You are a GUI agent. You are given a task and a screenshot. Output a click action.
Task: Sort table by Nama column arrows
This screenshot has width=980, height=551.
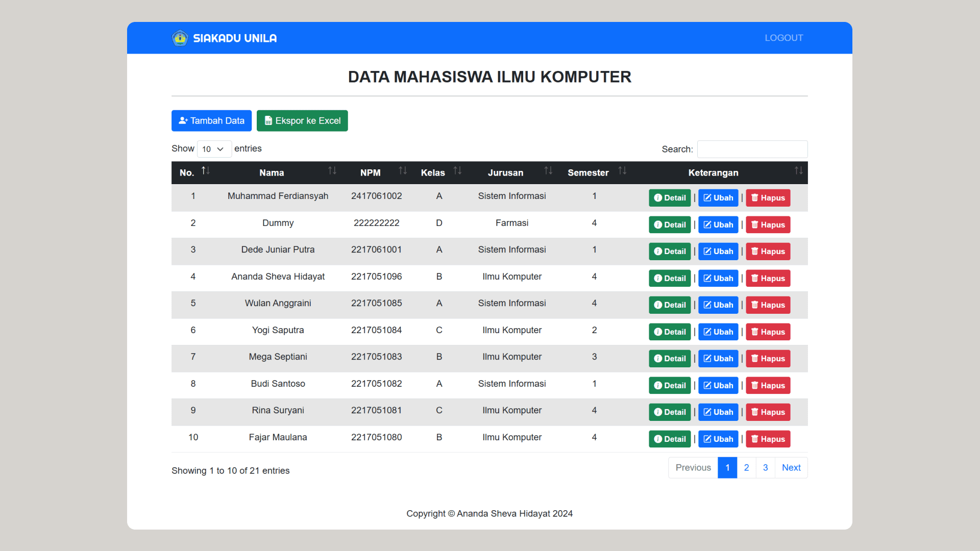[x=332, y=171]
